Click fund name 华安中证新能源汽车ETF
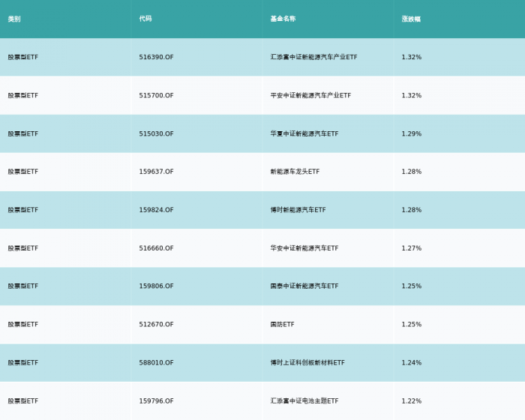The height and width of the screenshot is (420, 525). (304, 248)
